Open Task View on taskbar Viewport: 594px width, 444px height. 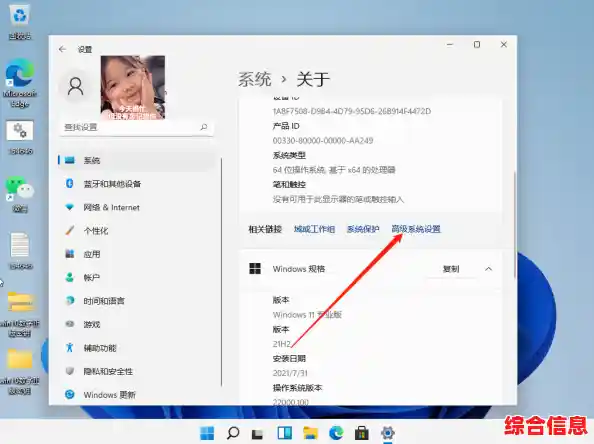tap(258, 433)
